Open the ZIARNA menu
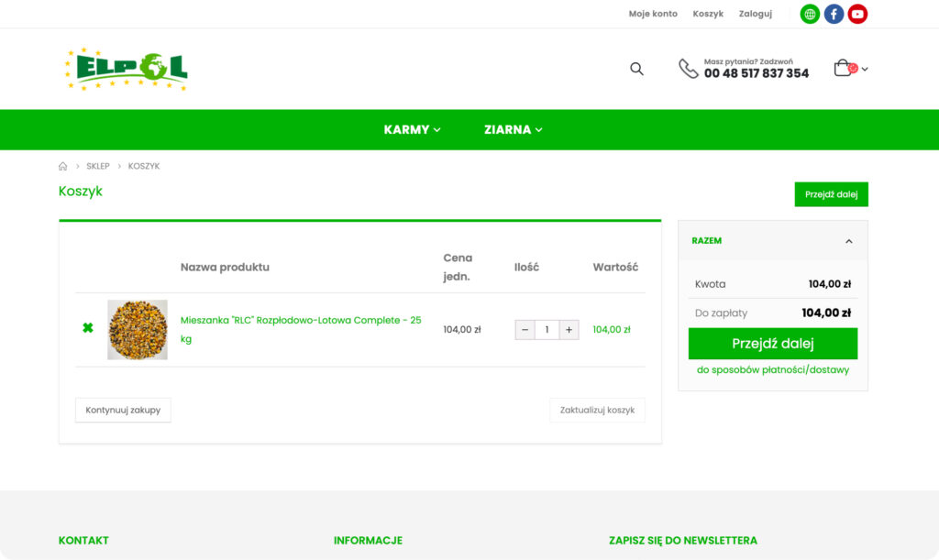This screenshot has height=560, width=939. [x=514, y=130]
